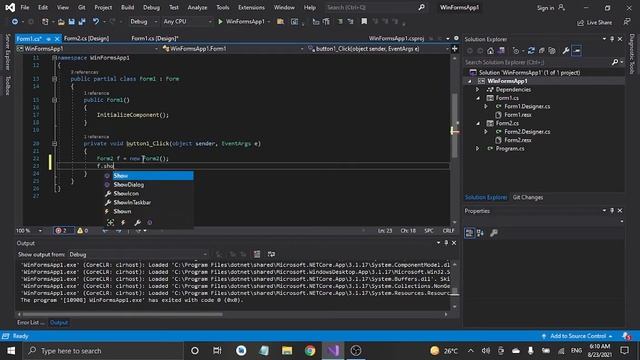This screenshot has width=640, height=360.
Task: Open the Debug menu
Action: click(151, 7)
